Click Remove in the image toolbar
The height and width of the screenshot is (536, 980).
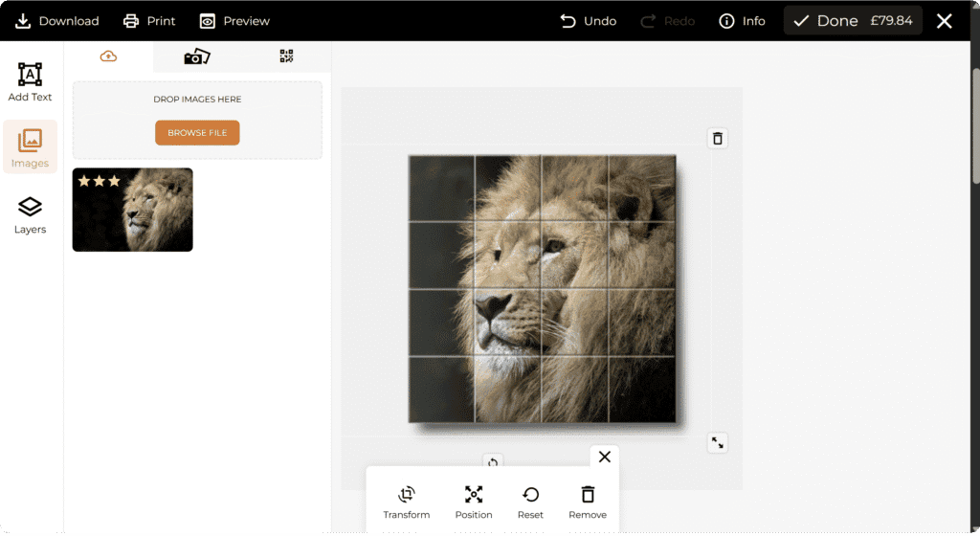pos(588,495)
